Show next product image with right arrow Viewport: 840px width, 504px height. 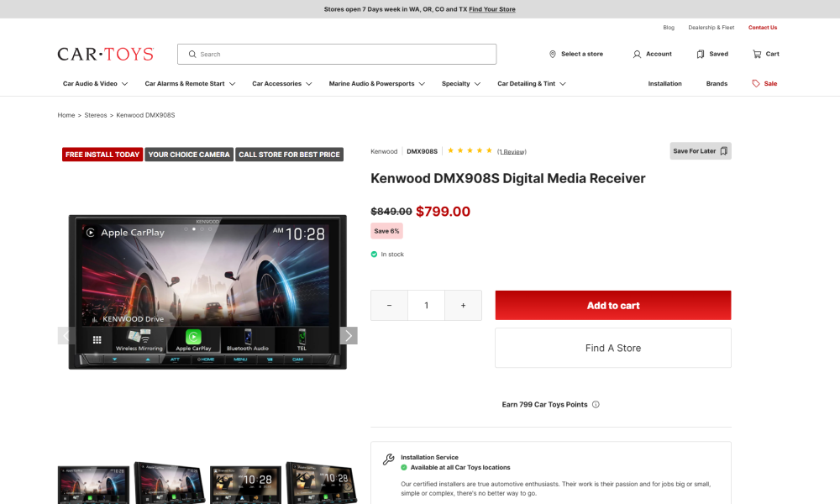(x=348, y=336)
